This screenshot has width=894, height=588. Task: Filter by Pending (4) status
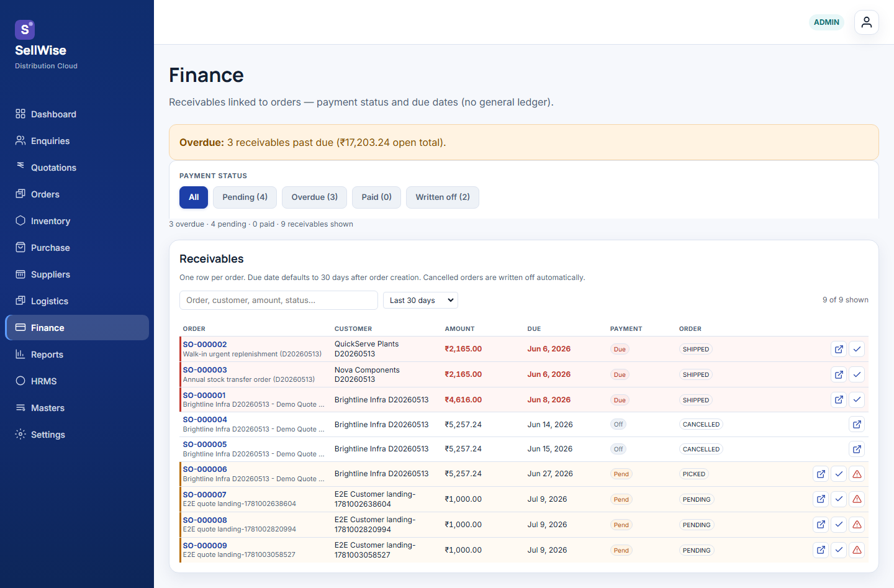[245, 197]
